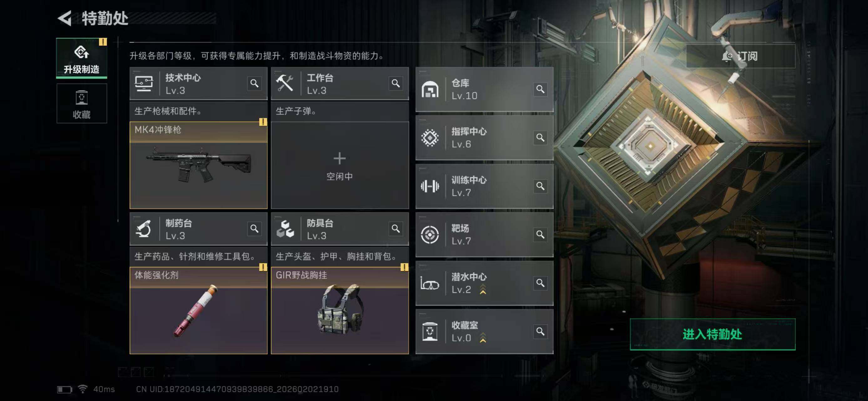Open the 技术中心 magnifier details icon

point(254,83)
